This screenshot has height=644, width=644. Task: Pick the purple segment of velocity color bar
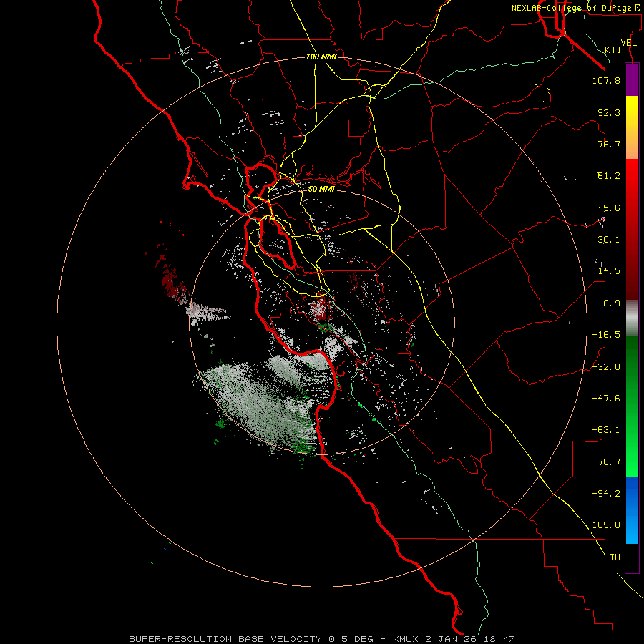(632, 79)
